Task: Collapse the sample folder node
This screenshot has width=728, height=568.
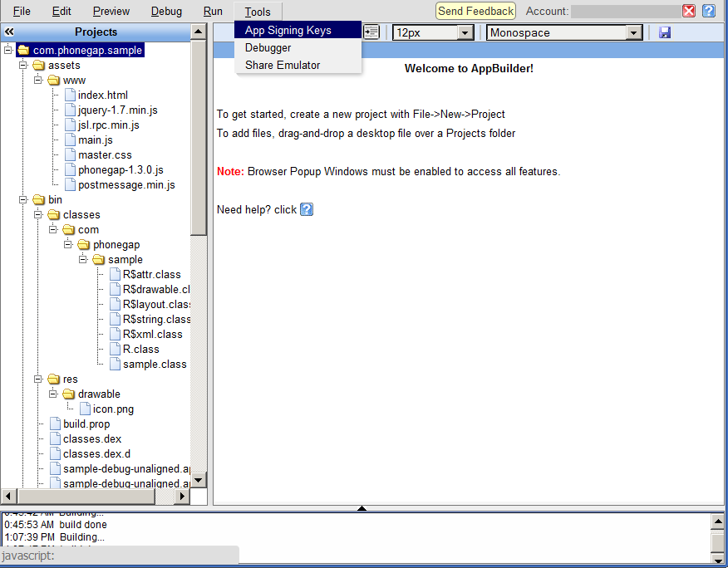Action: tap(83, 259)
